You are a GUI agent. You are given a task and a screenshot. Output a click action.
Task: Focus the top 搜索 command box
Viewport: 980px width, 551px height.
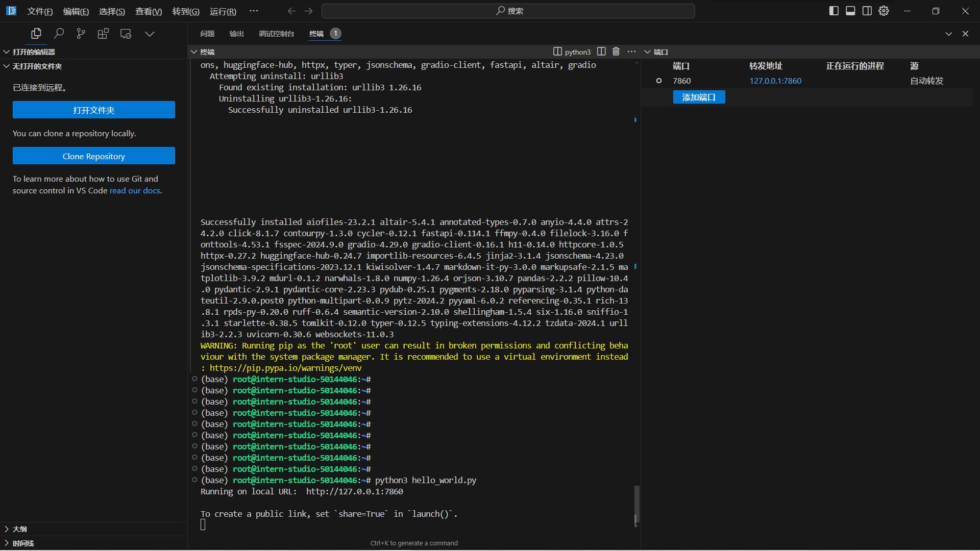coord(508,11)
